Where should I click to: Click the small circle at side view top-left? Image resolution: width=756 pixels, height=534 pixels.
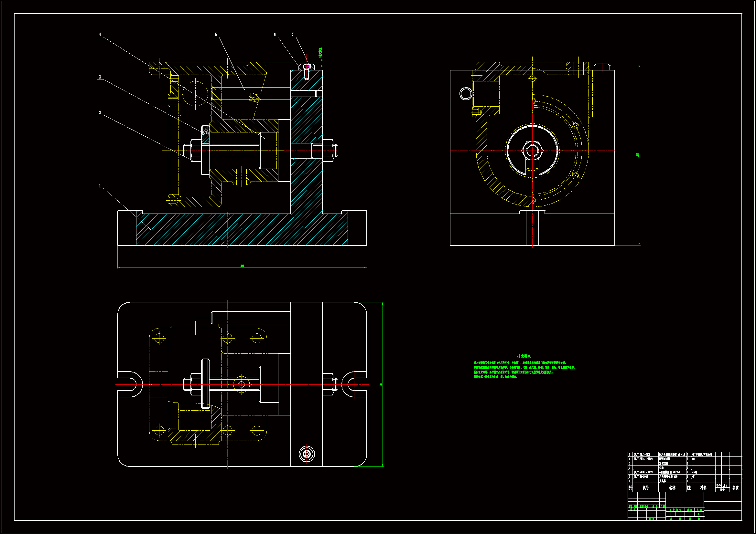pos(466,94)
